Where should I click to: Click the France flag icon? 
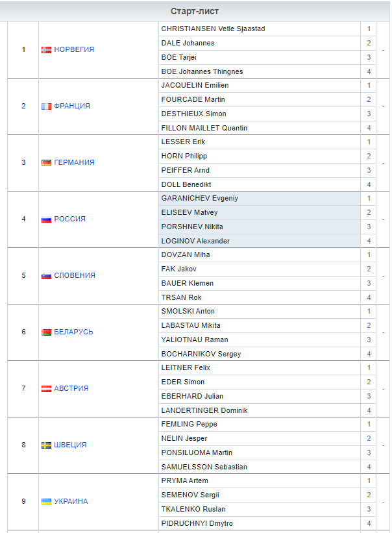pyautogui.click(x=46, y=106)
